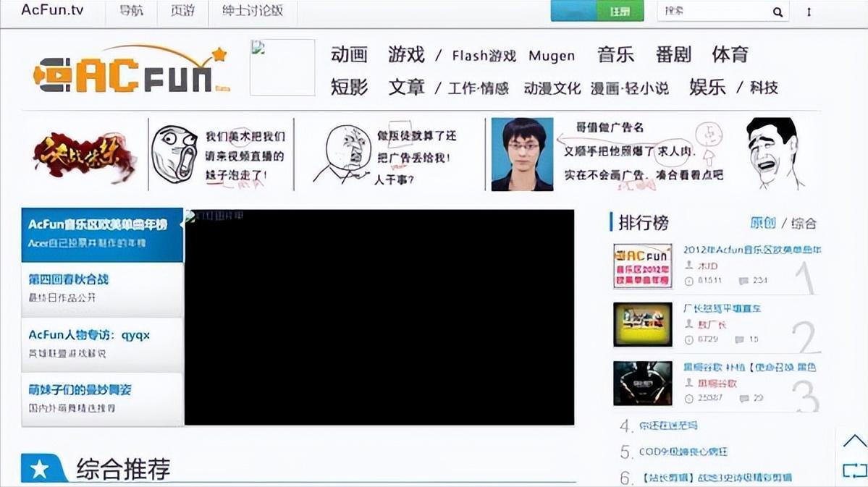Open the 工作·情感 subchannel
This screenshot has height=487, width=868.
(x=479, y=88)
